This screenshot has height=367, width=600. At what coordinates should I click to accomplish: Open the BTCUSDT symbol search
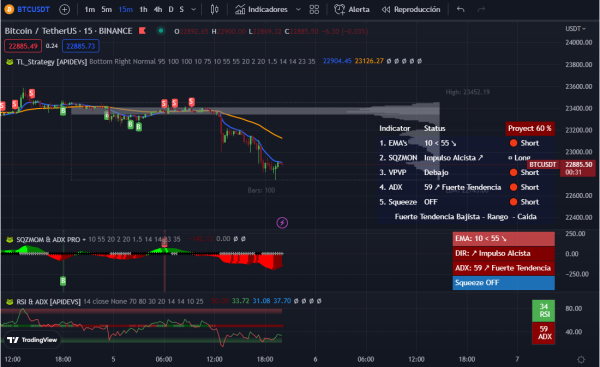pos(27,10)
